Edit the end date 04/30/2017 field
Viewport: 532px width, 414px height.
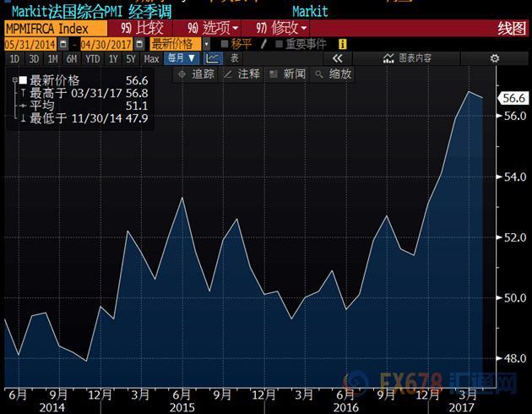click(106, 44)
